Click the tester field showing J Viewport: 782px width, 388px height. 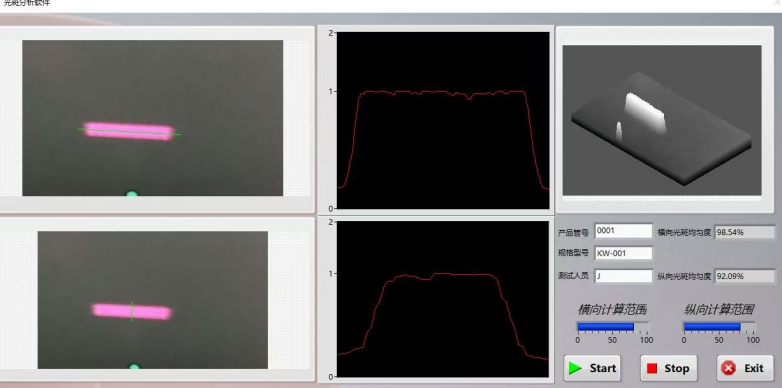623,276
